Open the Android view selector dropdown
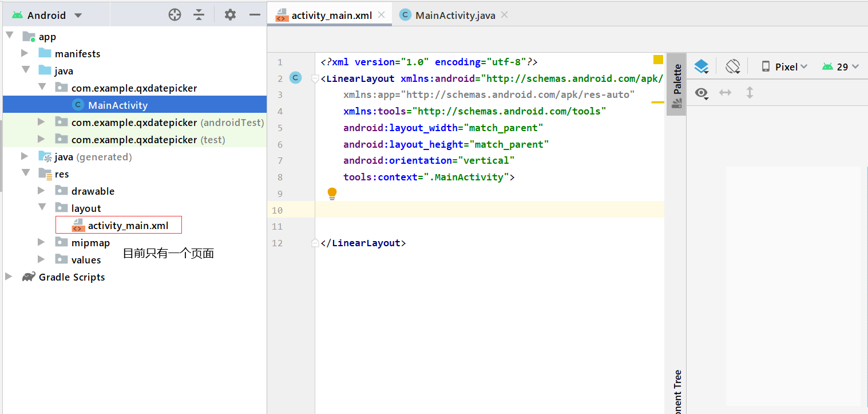Screen dimensions: 868x414 [47, 15]
